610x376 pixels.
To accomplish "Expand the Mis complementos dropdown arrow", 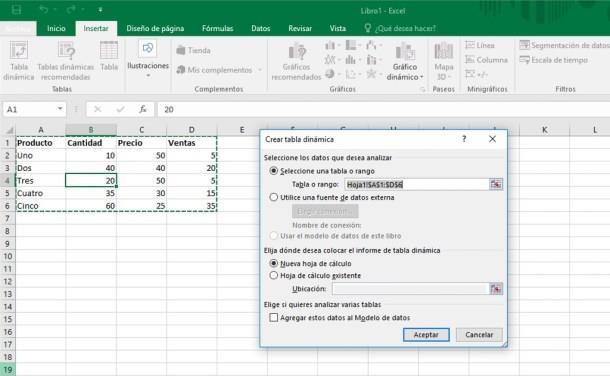I will pos(260,70).
